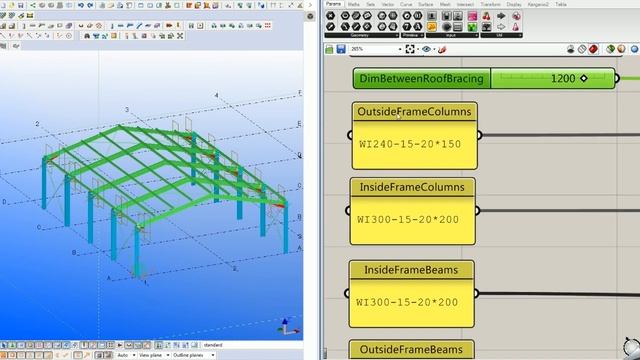
Task: Pick the Text parameter icon marked A
Action: pyautogui.click(x=418, y=27)
